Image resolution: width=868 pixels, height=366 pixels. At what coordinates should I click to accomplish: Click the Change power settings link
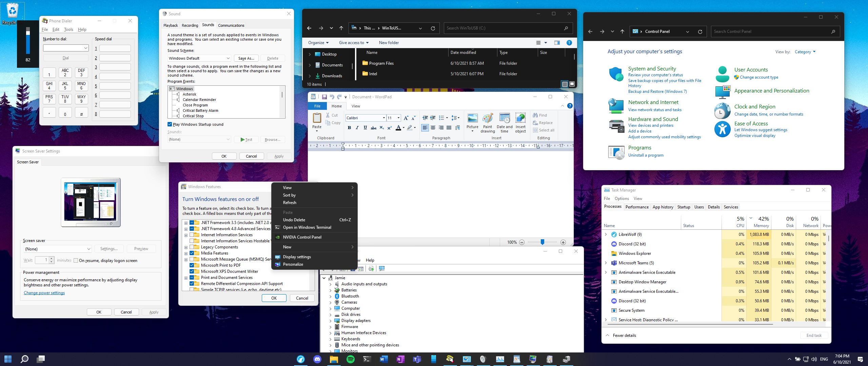(44, 293)
